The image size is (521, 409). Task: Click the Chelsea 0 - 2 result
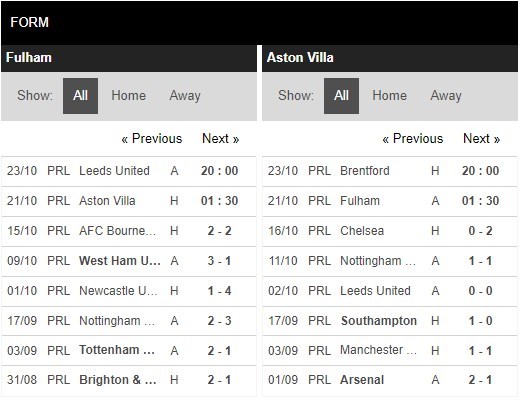[390, 231]
